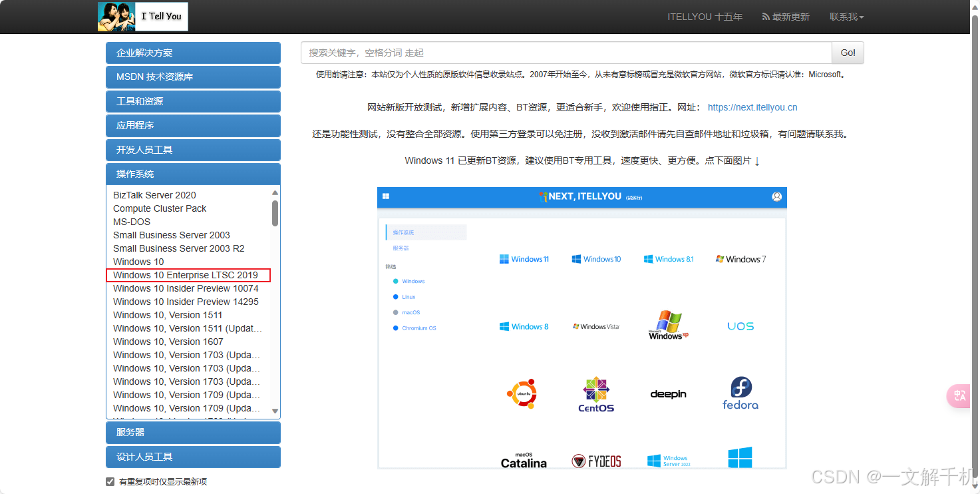Click the Windows 7 logo
The image size is (980, 494).
coord(740,259)
